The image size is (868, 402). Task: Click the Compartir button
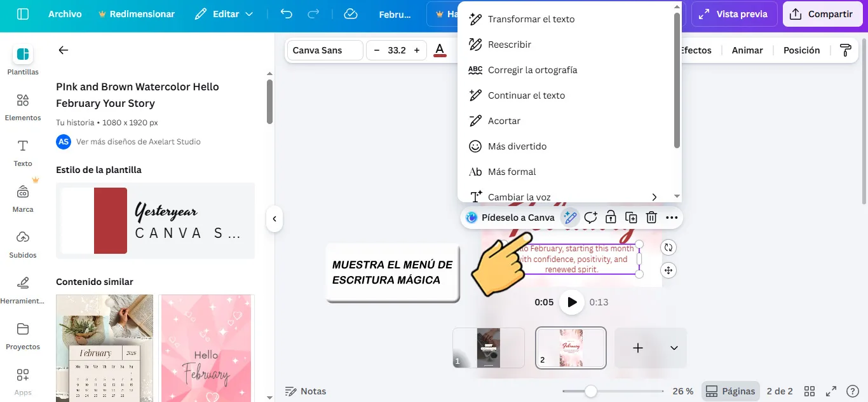point(822,13)
